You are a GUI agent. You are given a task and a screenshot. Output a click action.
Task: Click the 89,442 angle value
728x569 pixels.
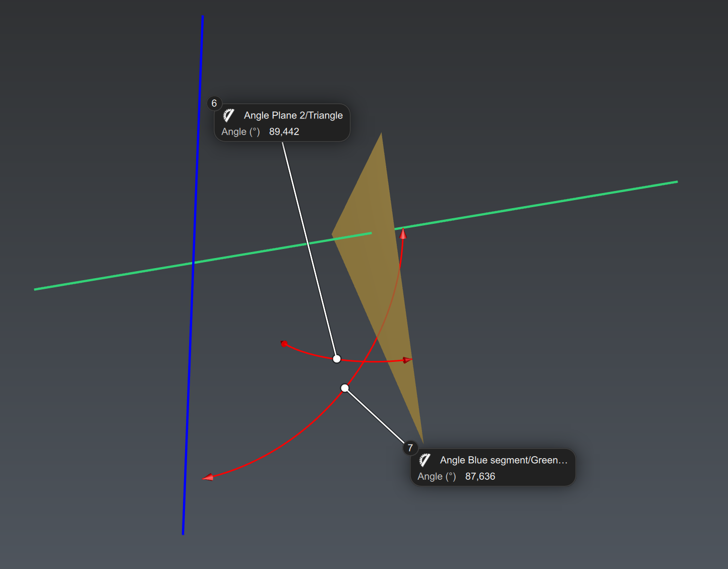284,132
